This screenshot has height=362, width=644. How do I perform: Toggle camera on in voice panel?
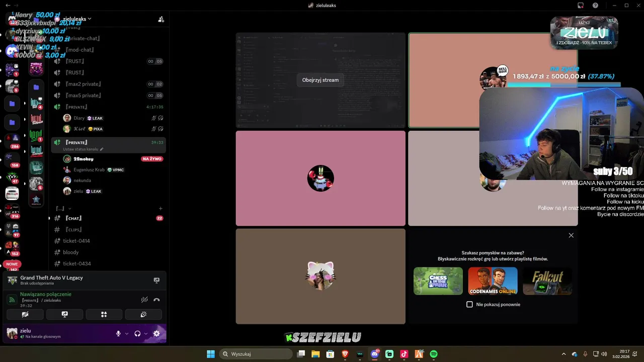coord(25,315)
